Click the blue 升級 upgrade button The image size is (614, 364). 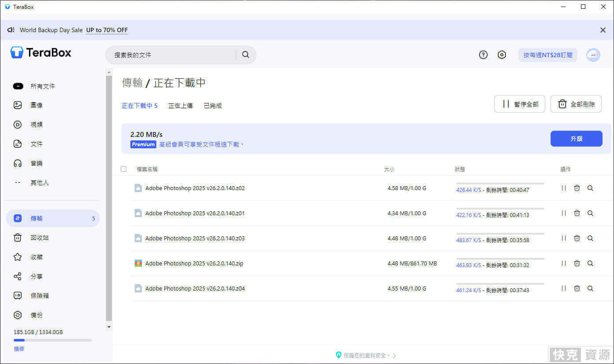point(577,139)
